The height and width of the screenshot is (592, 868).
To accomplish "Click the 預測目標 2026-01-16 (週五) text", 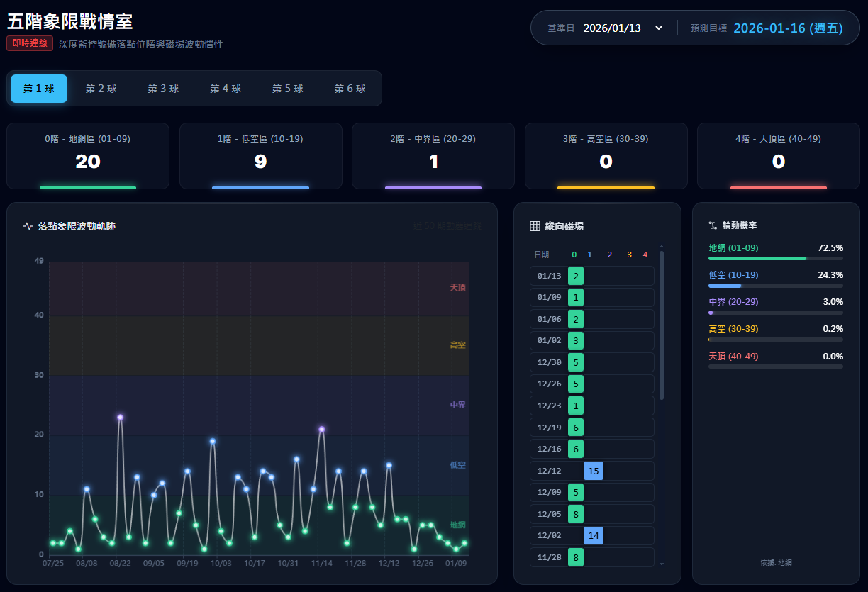I will pyautogui.click(x=788, y=28).
